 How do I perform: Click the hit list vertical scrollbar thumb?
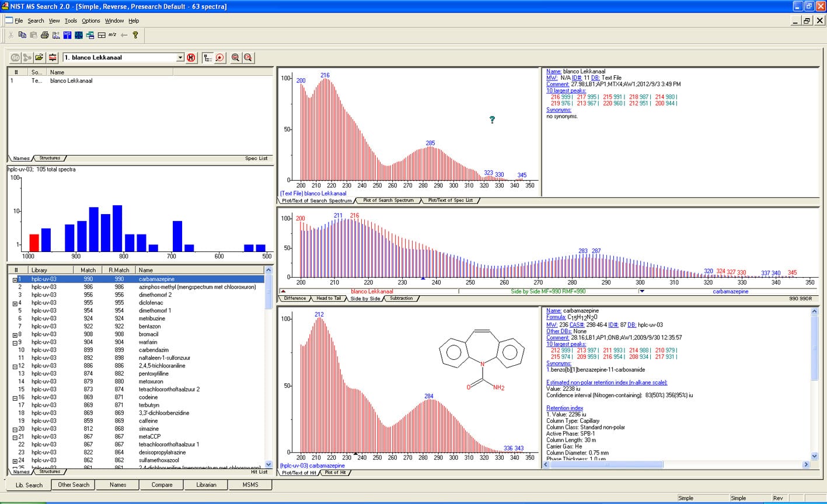point(268,292)
